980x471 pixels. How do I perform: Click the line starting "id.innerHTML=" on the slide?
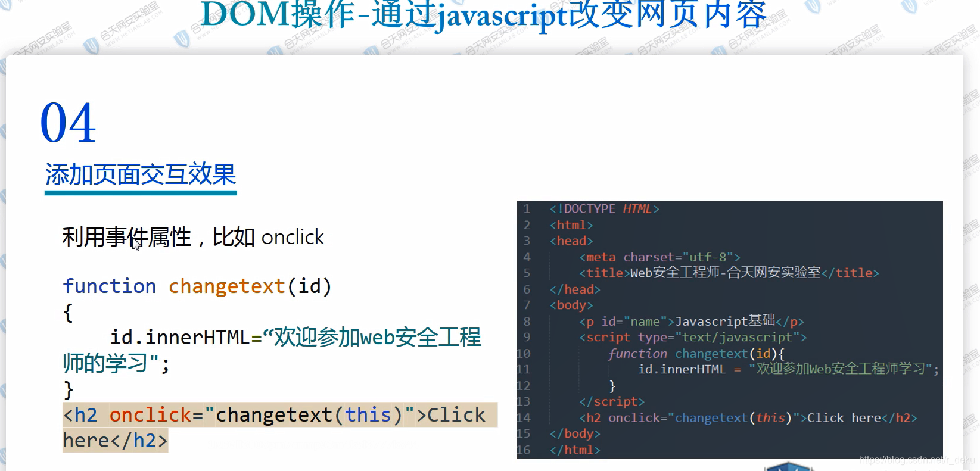click(x=295, y=338)
